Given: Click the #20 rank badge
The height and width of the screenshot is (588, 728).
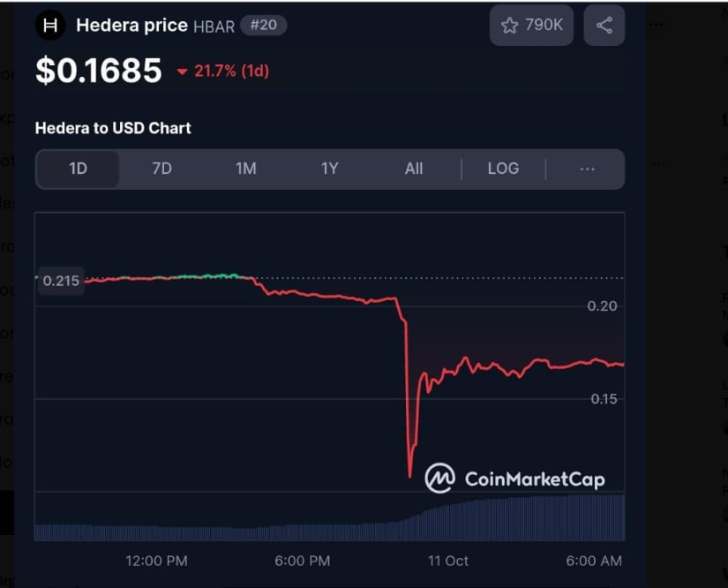Looking at the screenshot, I should (x=264, y=25).
